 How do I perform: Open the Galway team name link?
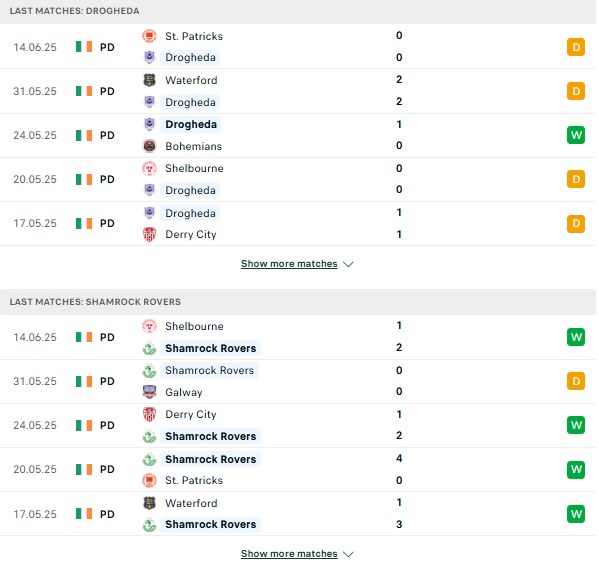184,392
